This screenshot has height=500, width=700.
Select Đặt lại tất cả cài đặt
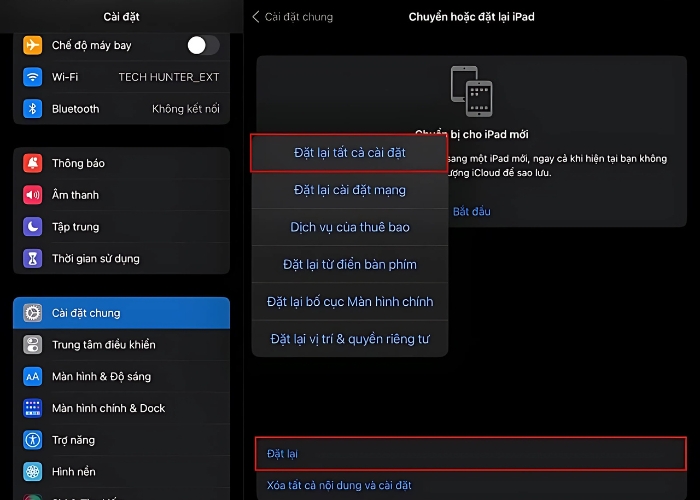pyautogui.click(x=350, y=153)
